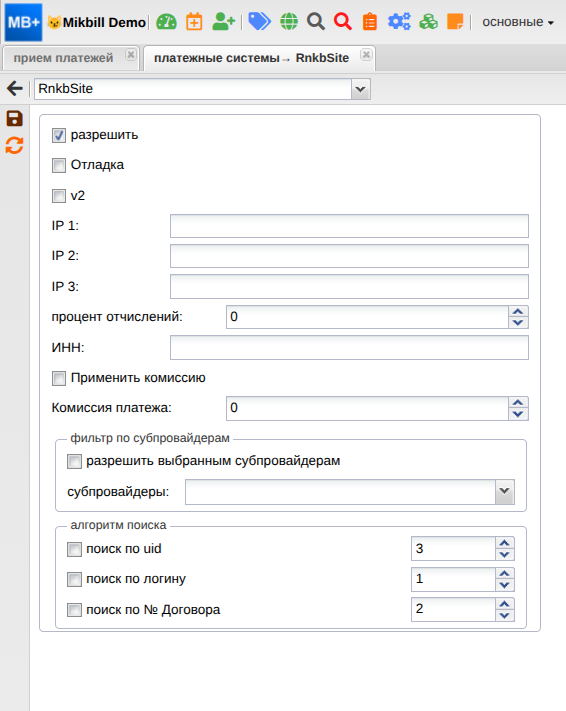Enable the поиск по uid checkbox
Image resolution: width=566 pixels, height=711 pixels.
click(74, 550)
